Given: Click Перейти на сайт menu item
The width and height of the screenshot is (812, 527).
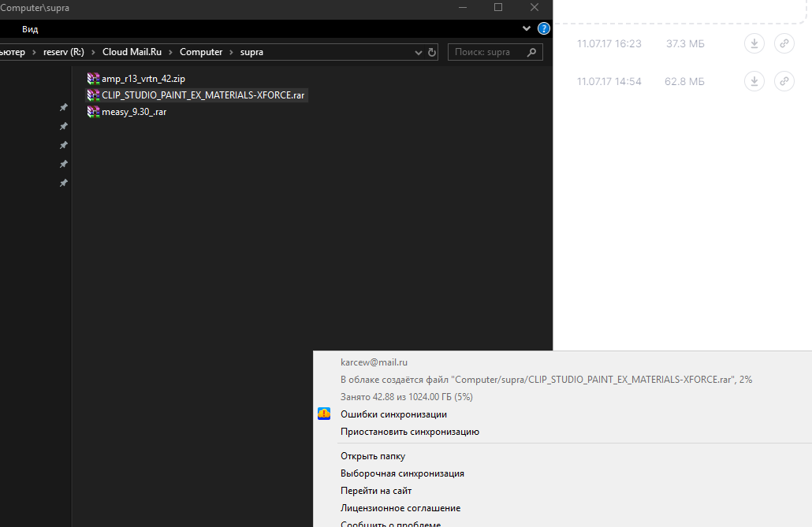Looking at the screenshot, I should 375,491.
